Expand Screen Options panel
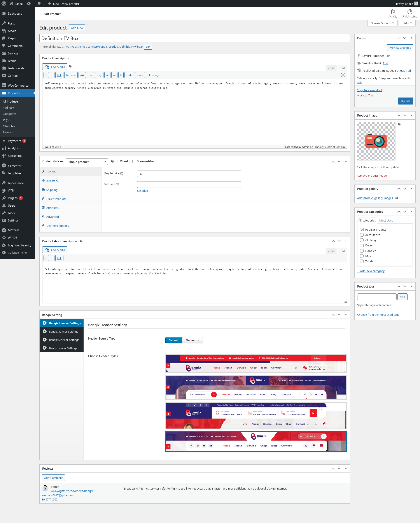420x523 pixels. coord(382,23)
